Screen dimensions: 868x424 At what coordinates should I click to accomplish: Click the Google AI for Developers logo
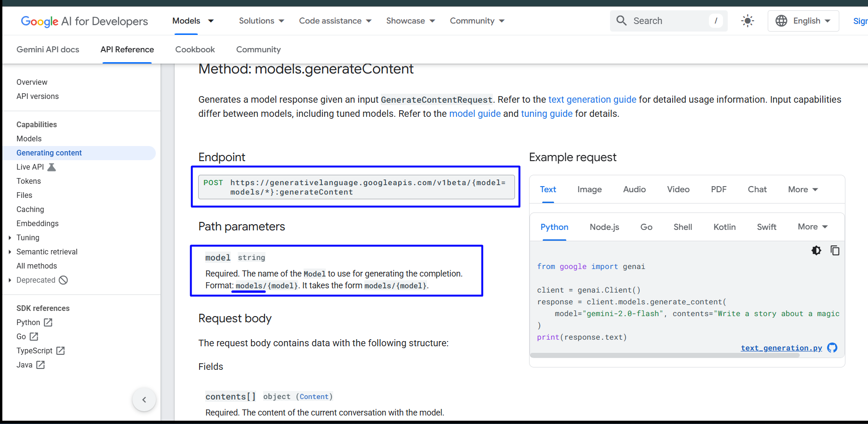point(84,21)
